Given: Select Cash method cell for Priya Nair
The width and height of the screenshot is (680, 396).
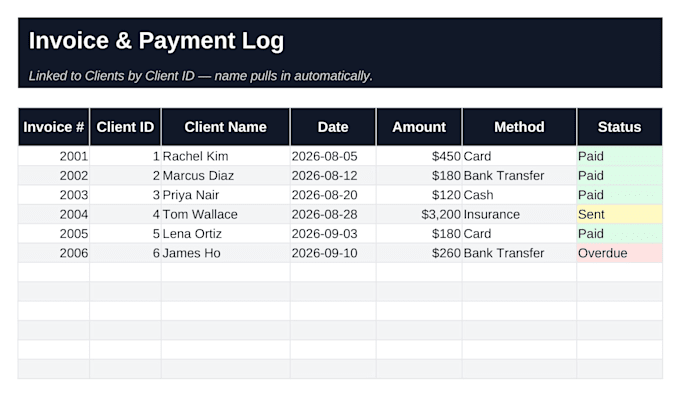Looking at the screenshot, I should 519,195.
